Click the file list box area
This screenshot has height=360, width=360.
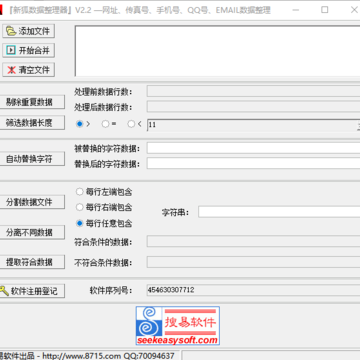tap(217, 51)
